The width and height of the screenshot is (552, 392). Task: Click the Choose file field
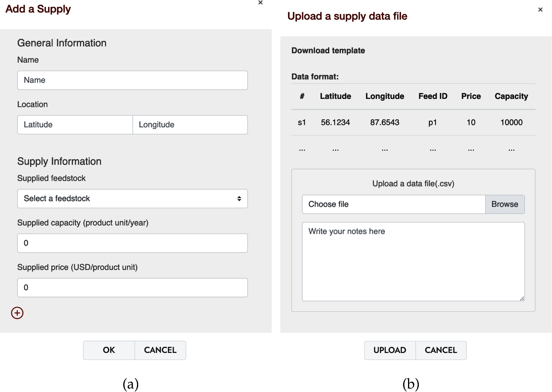pos(393,204)
